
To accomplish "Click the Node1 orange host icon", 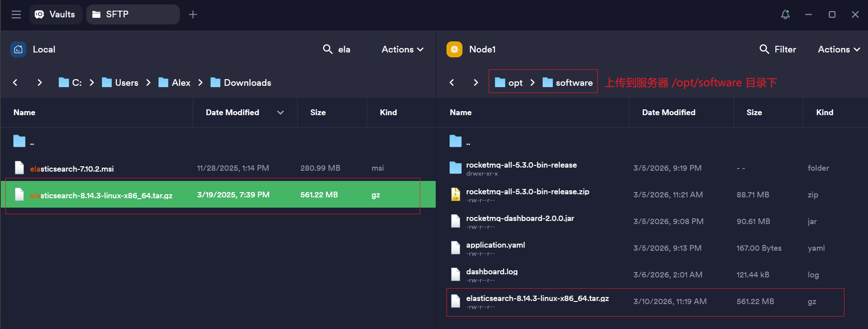I will [x=454, y=49].
